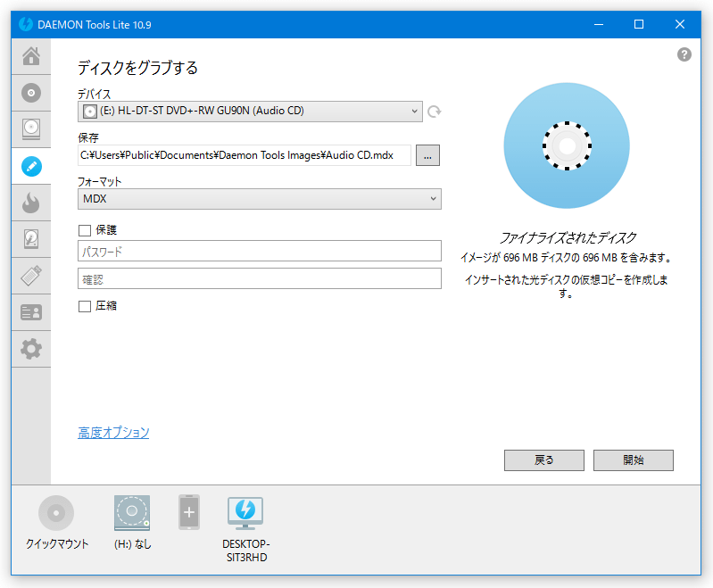Open the USB stick tools icon

(x=31, y=276)
